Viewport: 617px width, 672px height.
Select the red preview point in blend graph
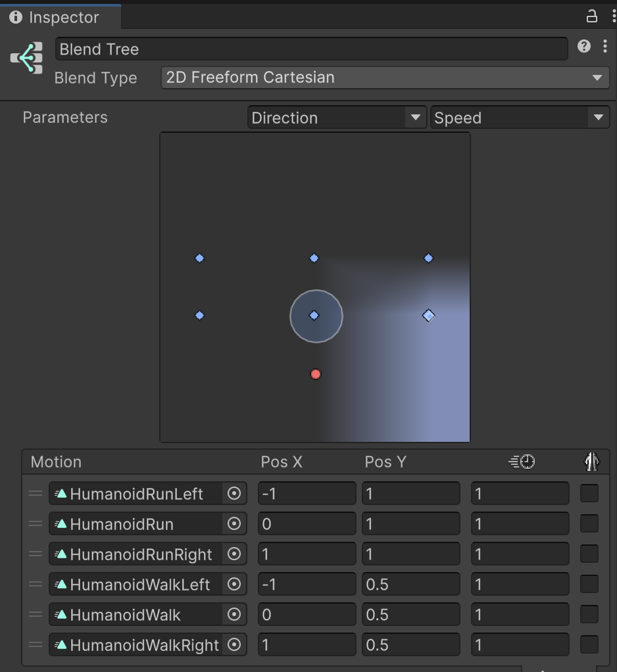point(316,374)
